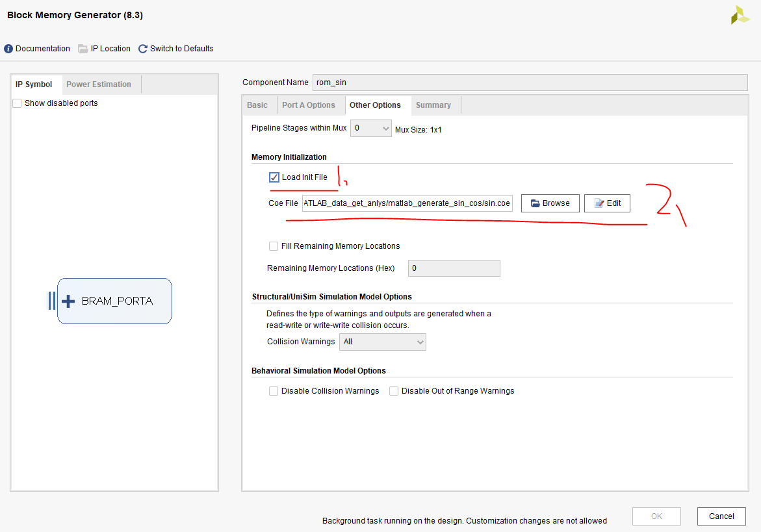Viewport: 761px width, 532px height.
Task: Click Switch to Defaults refresh icon
Action: tap(143, 49)
